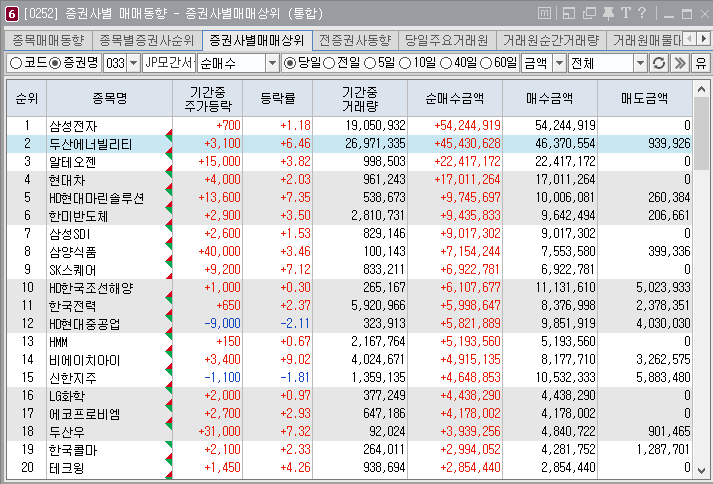The height and width of the screenshot is (484, 713).
Task: Open the broker code 033 dropdown arrow
Action: tap(133, 63)
